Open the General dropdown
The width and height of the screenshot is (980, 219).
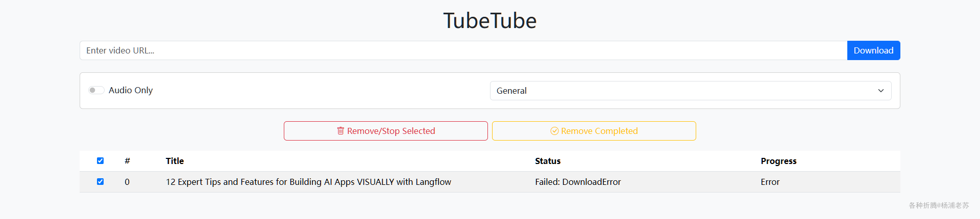tap(691, 91)
